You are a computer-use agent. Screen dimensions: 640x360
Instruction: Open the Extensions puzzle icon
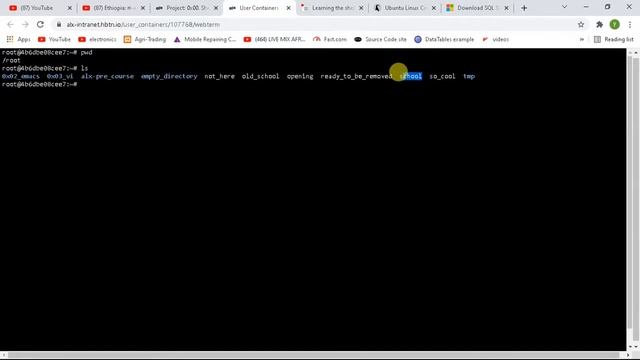point(599,24)
